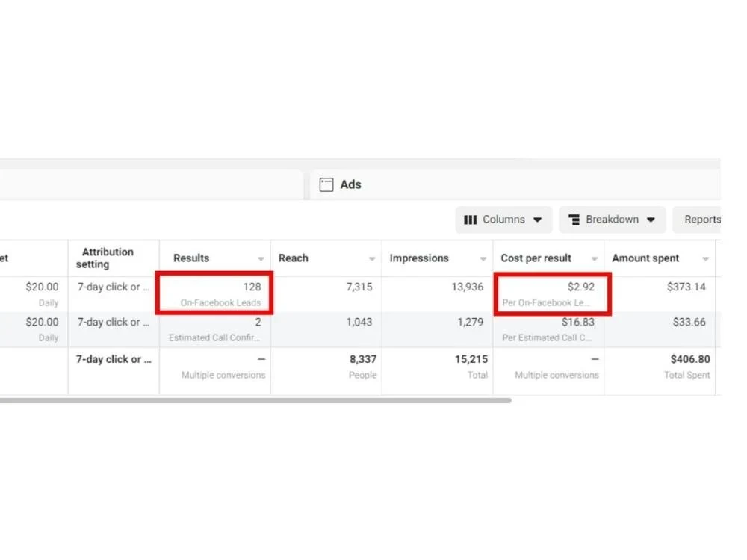This screenshot has height=560, width=747.
Task: Select the $16.83 cost per result
Action: [578, 322]
